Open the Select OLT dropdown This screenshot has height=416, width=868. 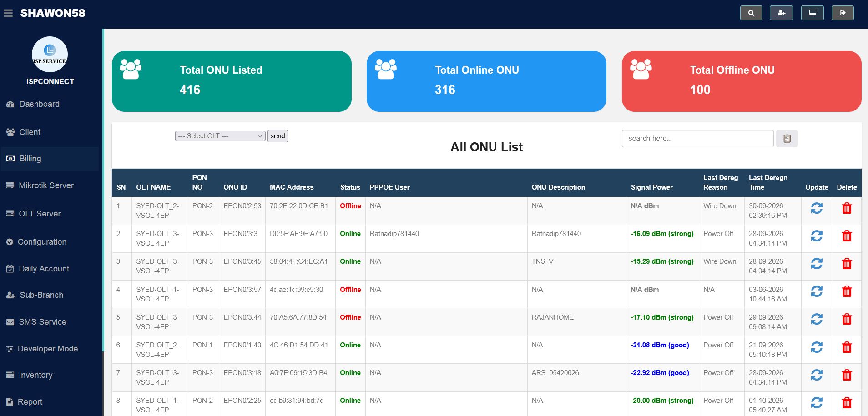click(220, 136)
